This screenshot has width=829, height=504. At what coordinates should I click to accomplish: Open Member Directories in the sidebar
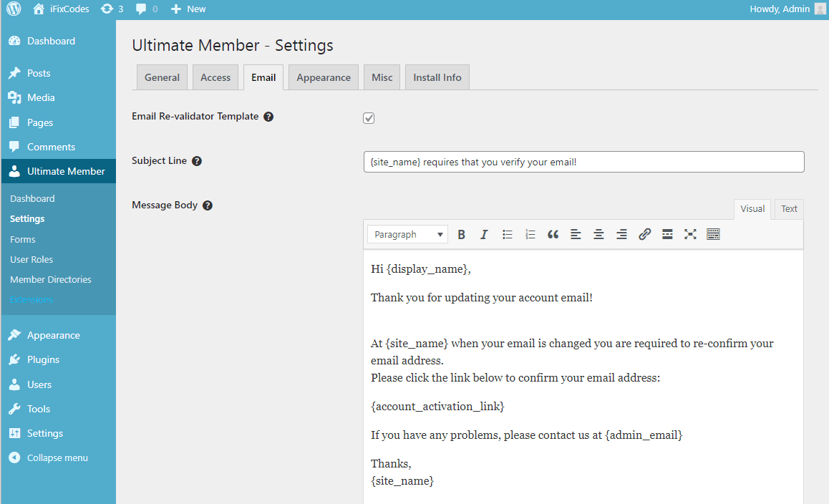(x=50, y=279)
